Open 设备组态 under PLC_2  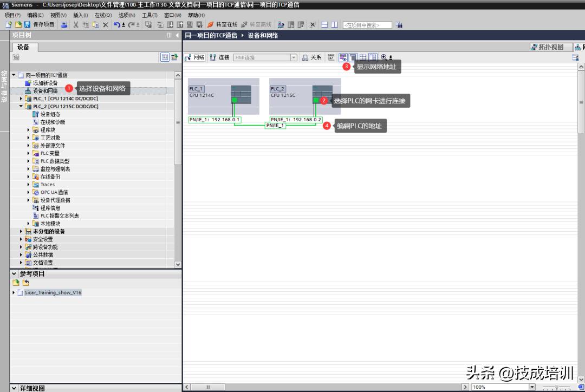tap(50, 114)
